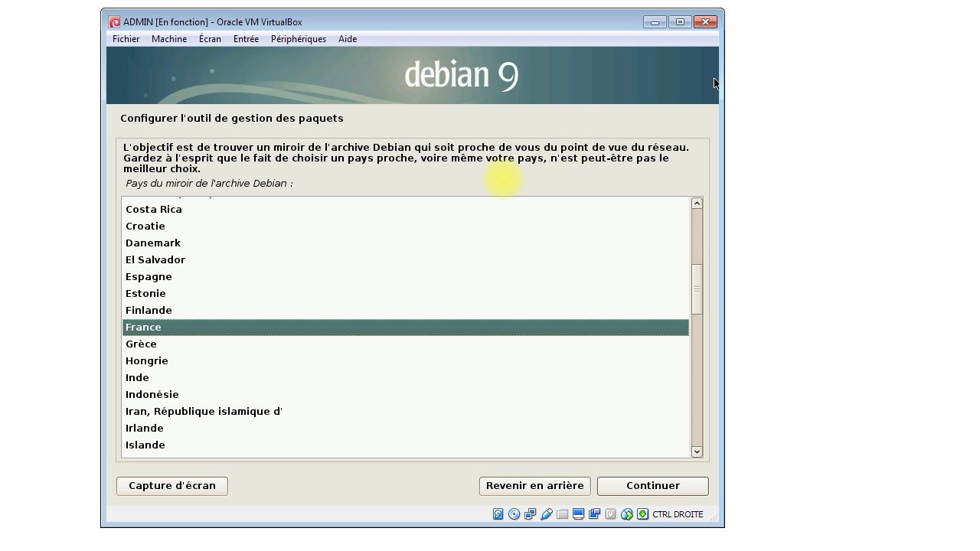Select Hongrie in the country list
The width and height of the screenshot is (980, 551).
[406, 360]
